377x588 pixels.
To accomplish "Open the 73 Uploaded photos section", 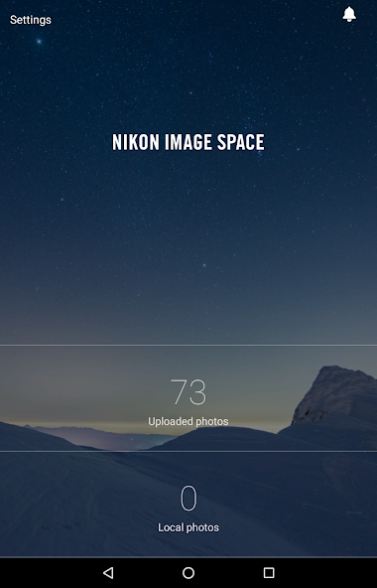I will pos(188,398).
